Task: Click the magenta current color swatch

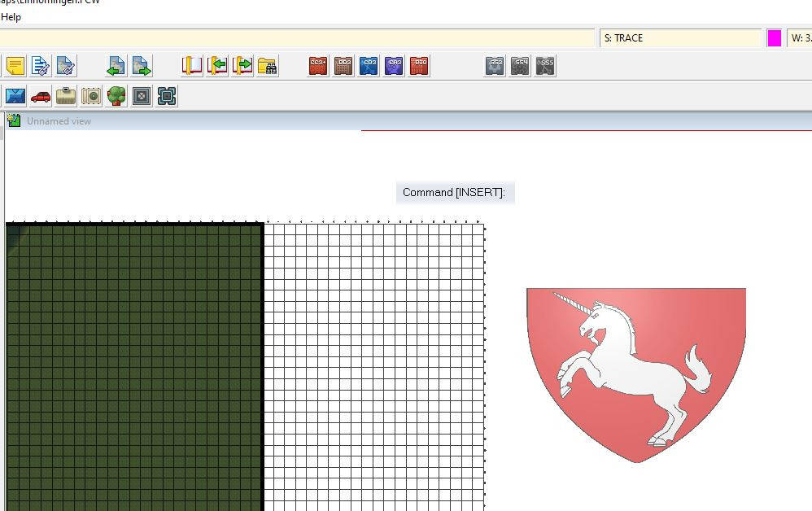Action: click(775, 38)
